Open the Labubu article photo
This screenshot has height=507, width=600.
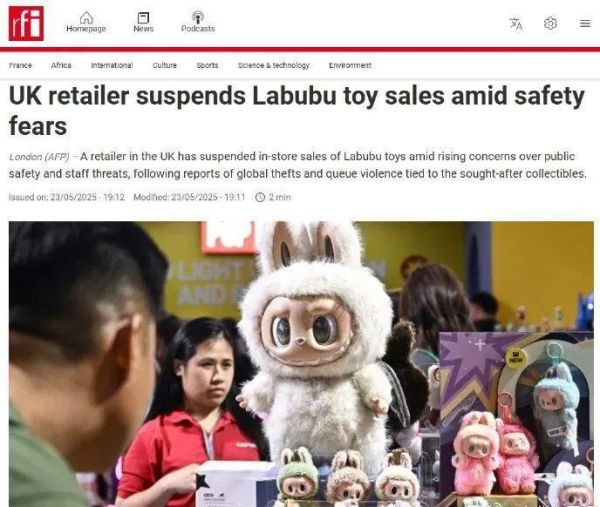click(302, 364)
